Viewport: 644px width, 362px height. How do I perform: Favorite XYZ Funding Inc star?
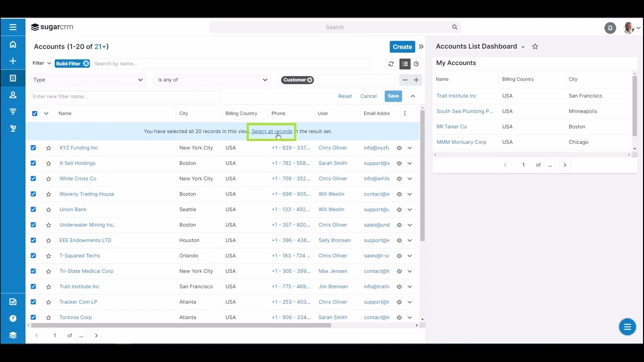(x=48, y=148)
